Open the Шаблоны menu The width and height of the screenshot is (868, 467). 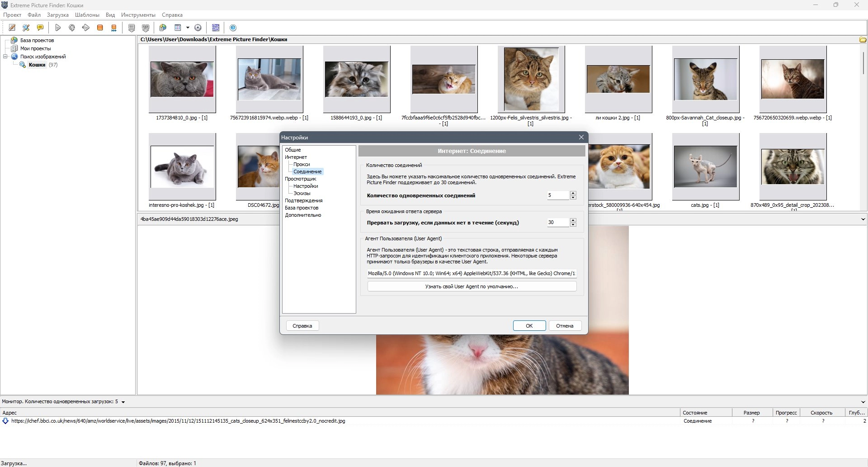(x=87, y=15)
